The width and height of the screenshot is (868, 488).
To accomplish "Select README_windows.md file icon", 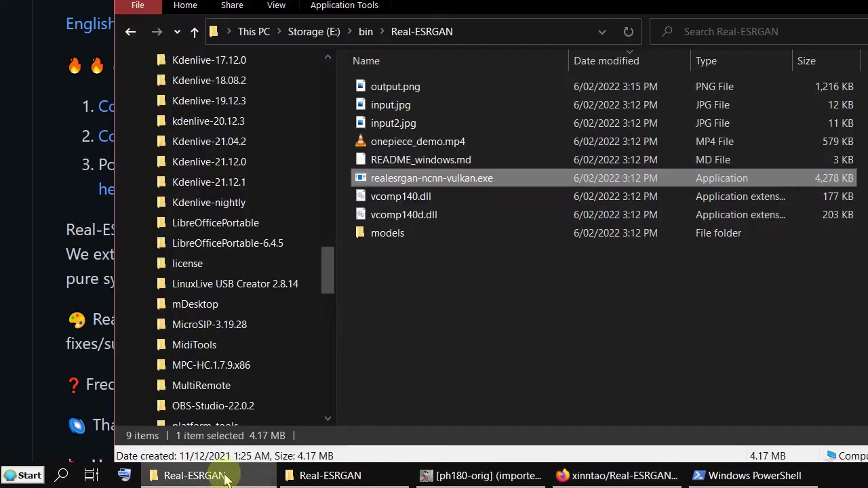I will [360, 160].
